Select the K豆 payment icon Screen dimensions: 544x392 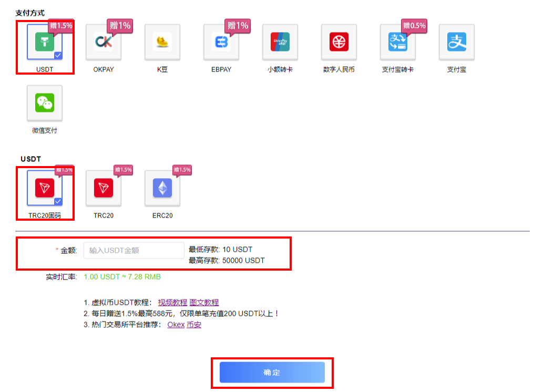162,42
